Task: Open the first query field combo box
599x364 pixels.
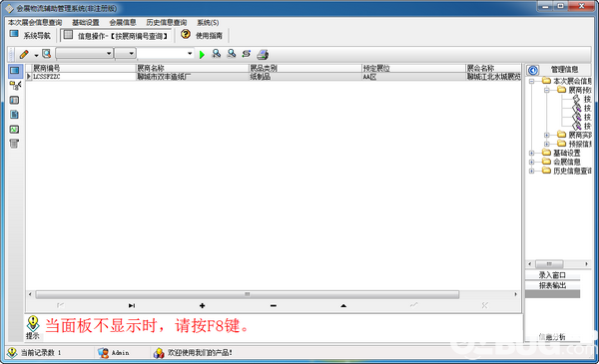Action: 85,54
